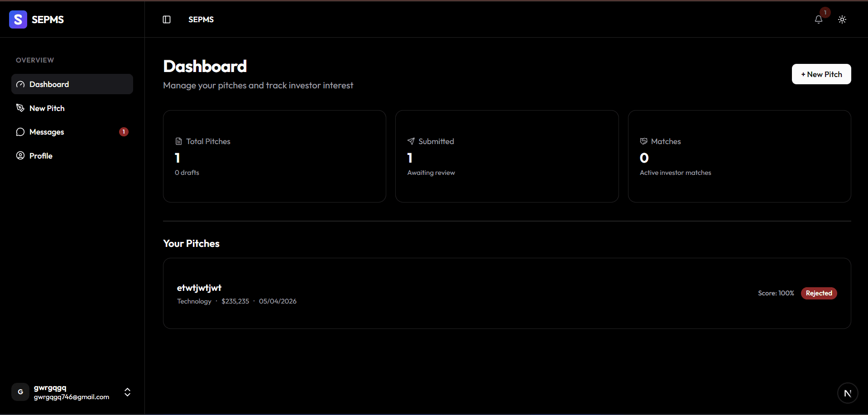
Task: Click the Active investor matches text
Action: pos(676,173)
